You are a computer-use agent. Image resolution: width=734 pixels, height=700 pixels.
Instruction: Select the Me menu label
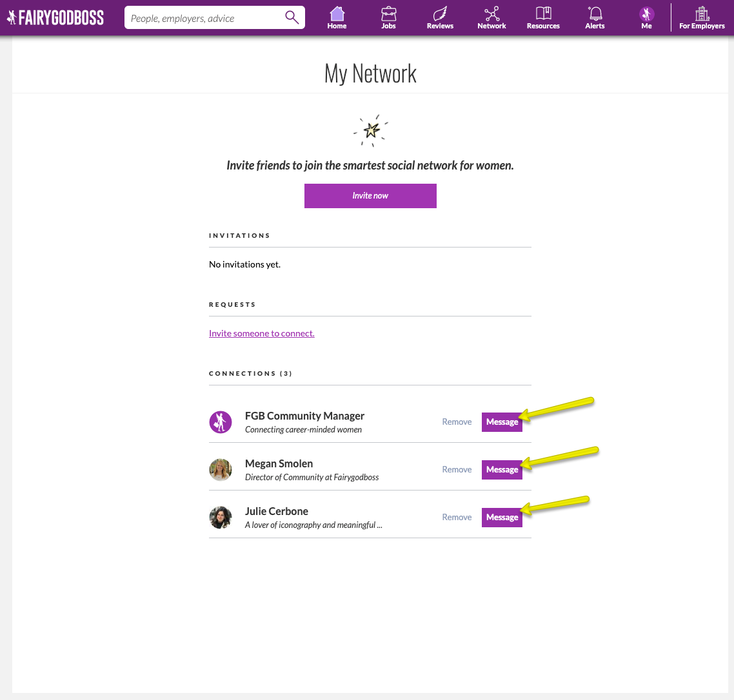646,26
